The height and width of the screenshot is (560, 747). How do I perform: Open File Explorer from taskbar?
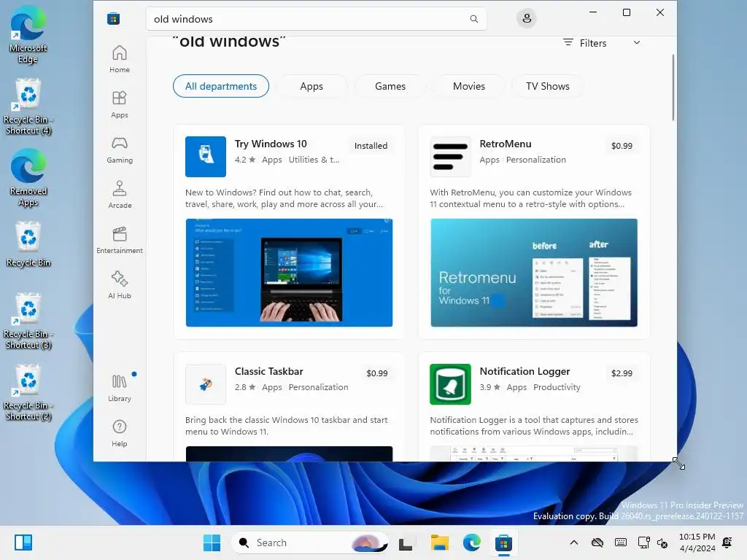click(439, 542)
